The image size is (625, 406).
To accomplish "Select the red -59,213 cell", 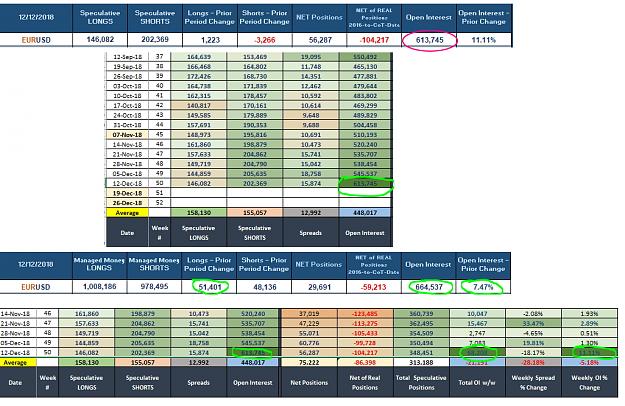I will pos(374,287).
